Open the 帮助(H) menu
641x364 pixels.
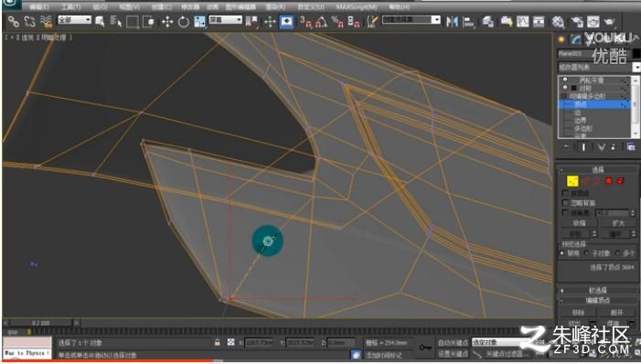[x=399, y=7]
